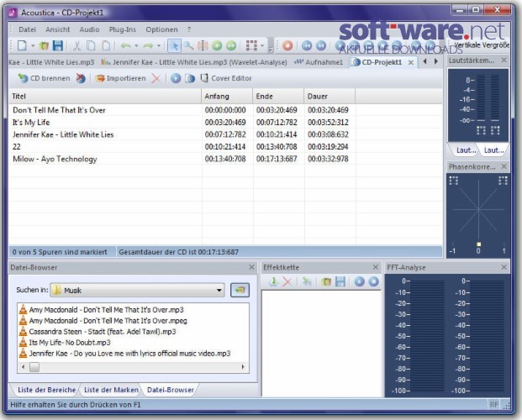The height and width of the screenshot is (420, 522).
Task: Open the Optionen menu
Action: pos(161,29)
